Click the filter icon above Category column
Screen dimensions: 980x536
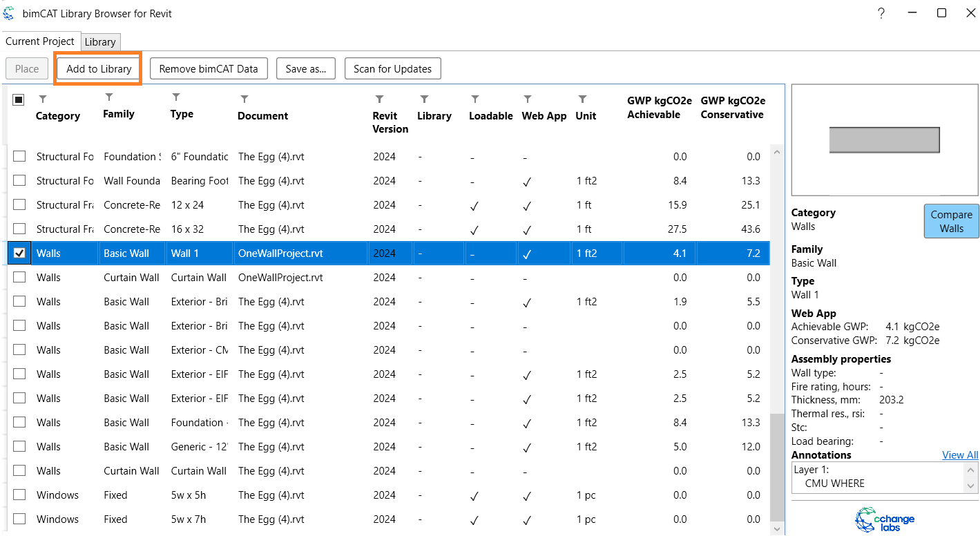(x=43, y=99)
